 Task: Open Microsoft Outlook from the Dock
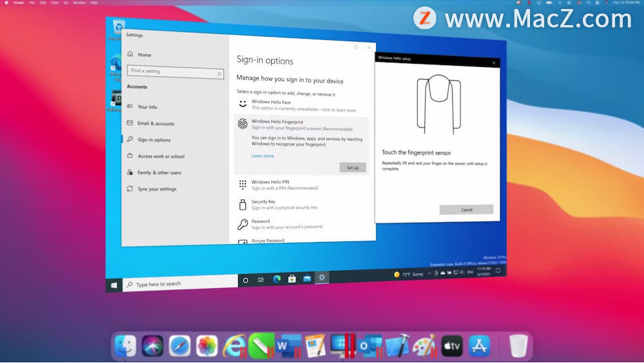(369, 346)
